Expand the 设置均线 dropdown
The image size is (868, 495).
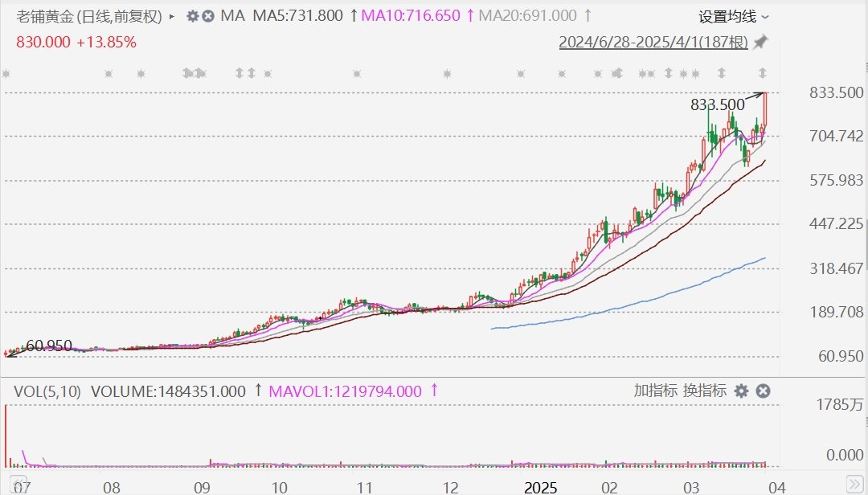pos(733,17)
